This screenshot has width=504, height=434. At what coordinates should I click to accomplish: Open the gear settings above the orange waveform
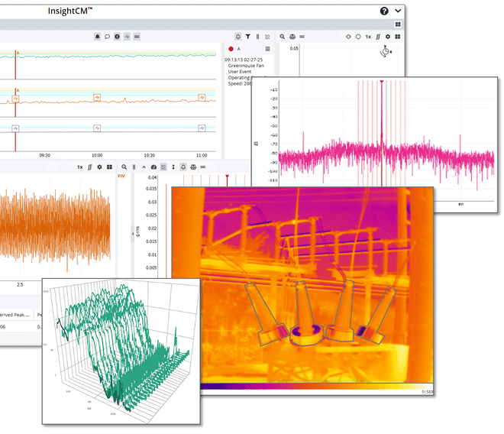[x=99, y=167]
